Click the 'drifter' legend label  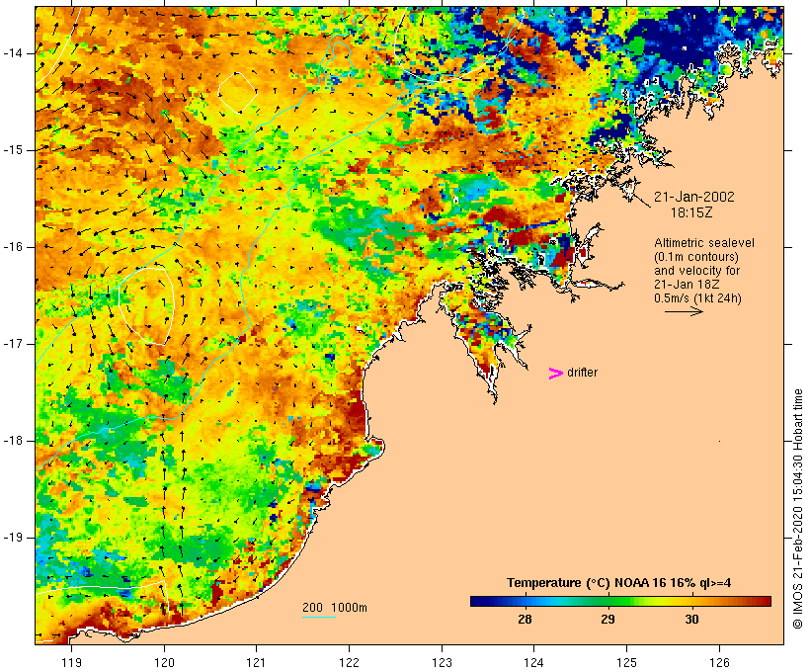click(582, 373)
